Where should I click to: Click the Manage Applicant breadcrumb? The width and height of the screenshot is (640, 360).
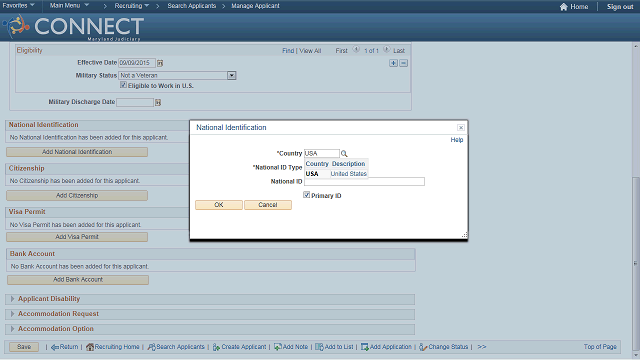[255, 6]
